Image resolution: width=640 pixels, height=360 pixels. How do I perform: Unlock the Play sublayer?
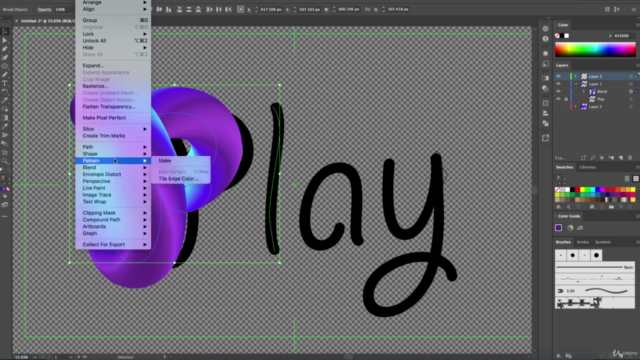[566, 99]
